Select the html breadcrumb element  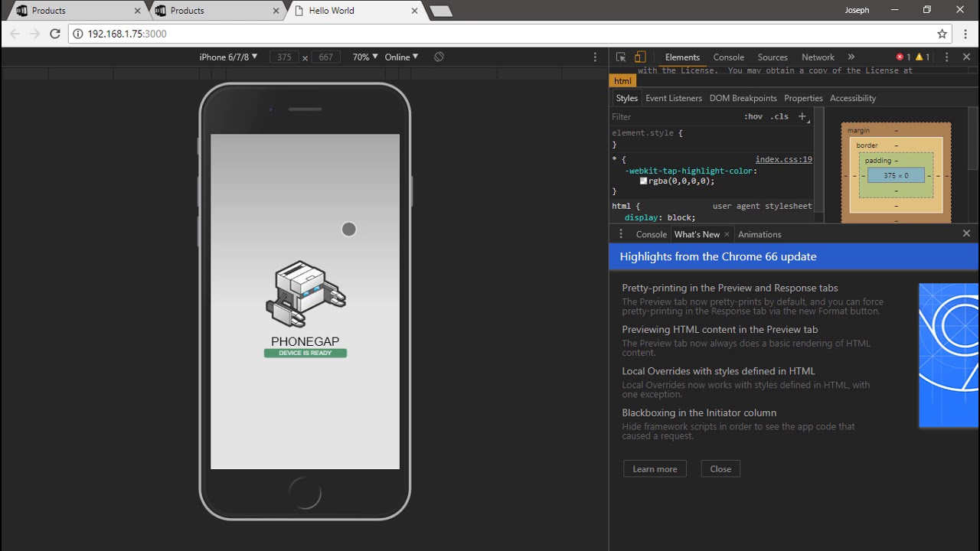[622, 81]
